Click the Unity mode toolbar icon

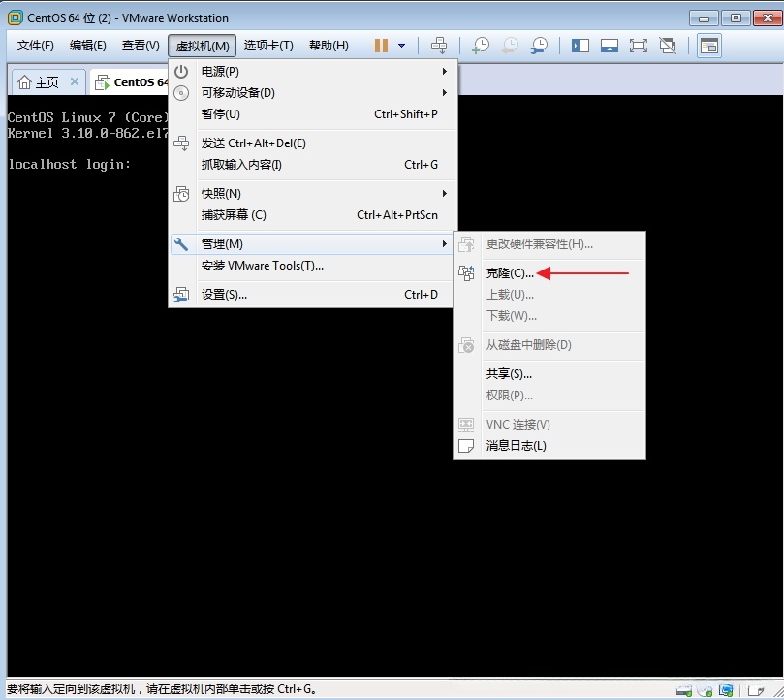(668, 46)
